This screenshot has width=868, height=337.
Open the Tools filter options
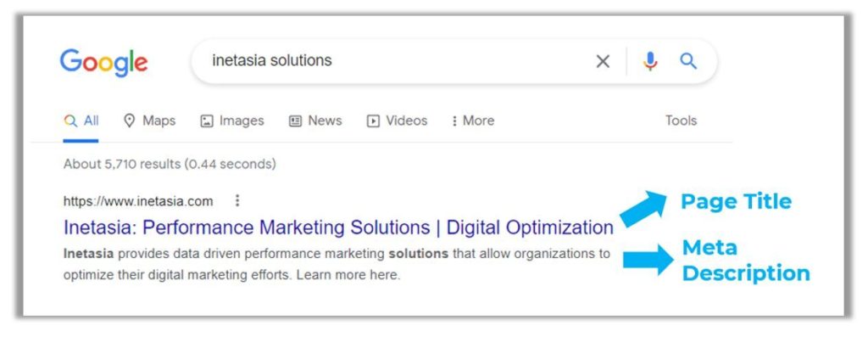click(681, 121)
